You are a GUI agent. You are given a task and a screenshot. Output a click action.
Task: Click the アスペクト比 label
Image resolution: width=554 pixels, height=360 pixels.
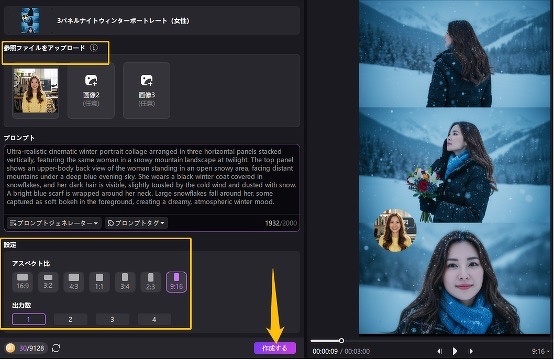pyautogui.click(x=31, y=264)
